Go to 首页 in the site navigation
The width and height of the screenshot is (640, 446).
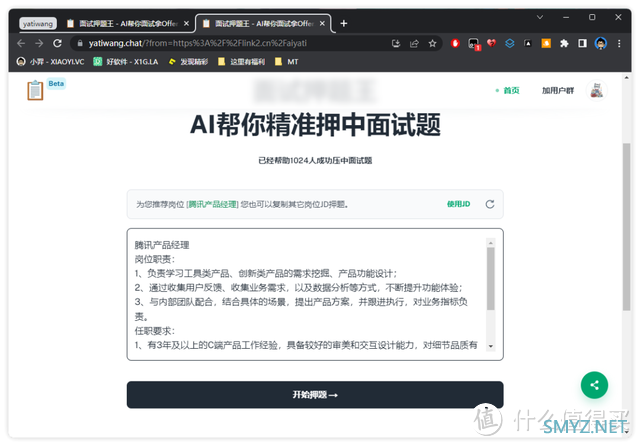pos(511,91)
